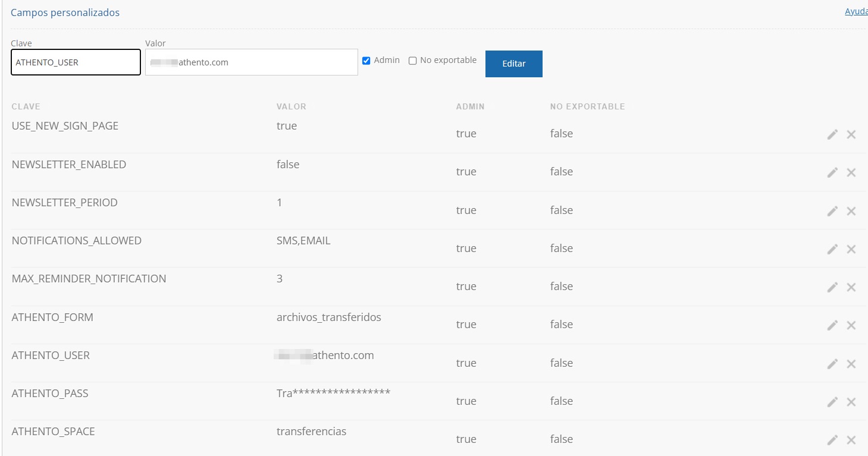This screenshot has height=456, width=868.
Task: Focus the Clave input field
Action: pos(76,62)
